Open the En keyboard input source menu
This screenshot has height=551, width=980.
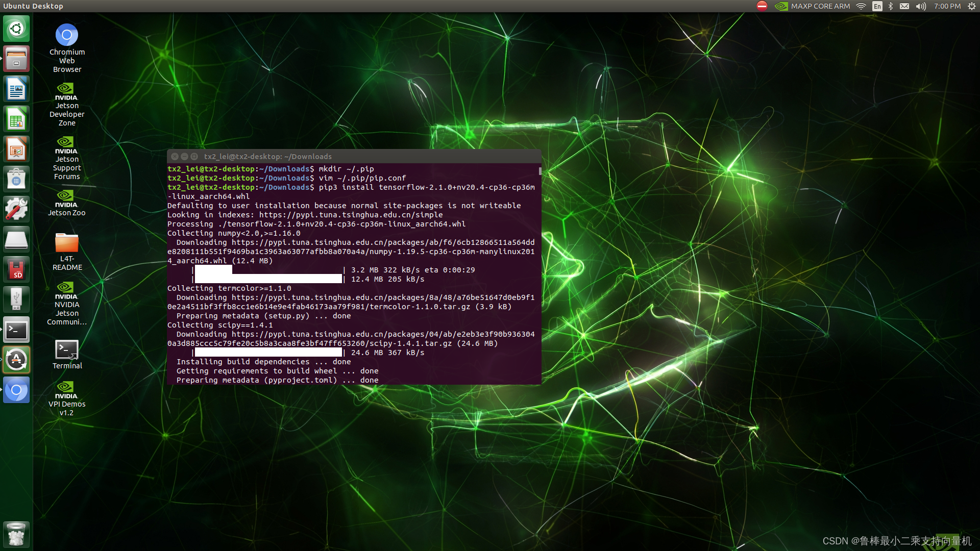click(877, 6)
